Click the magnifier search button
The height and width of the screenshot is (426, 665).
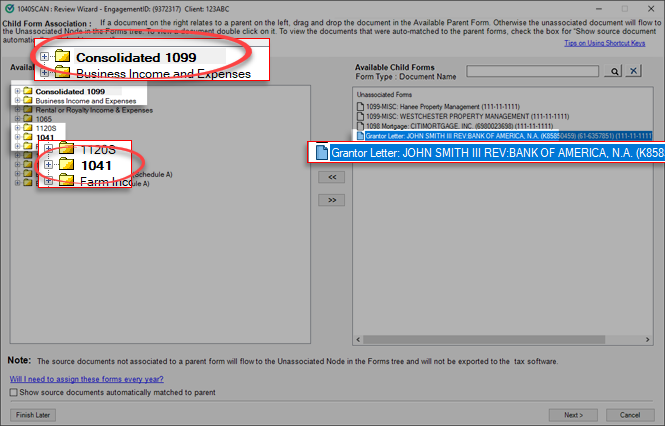(x=614, y=71)
